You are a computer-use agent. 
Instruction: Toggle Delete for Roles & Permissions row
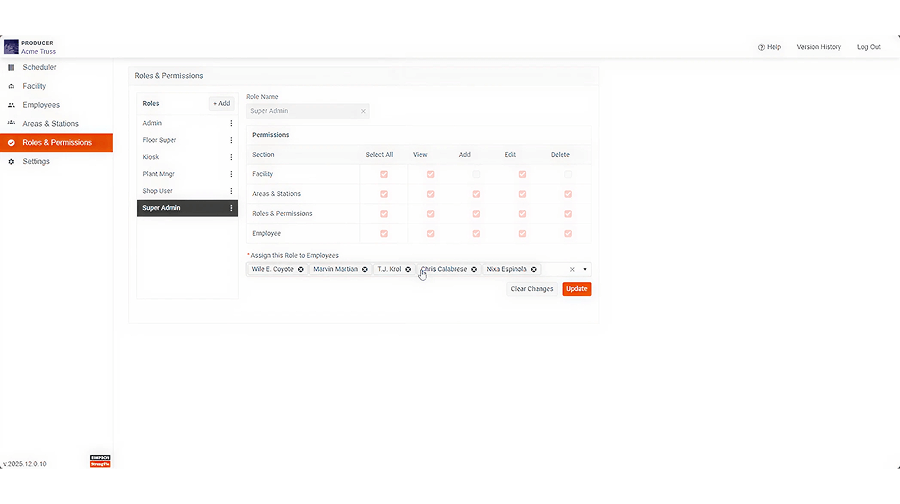(x=568, y=214)
